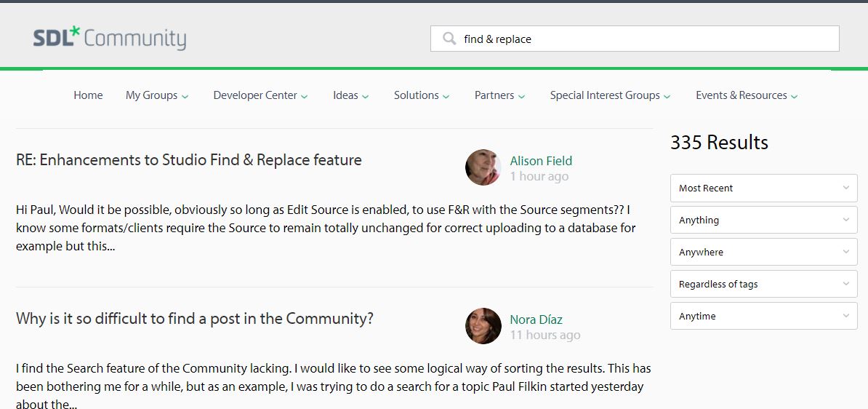
Task: Expand Events & Resources menu
Action: [747, 95]
